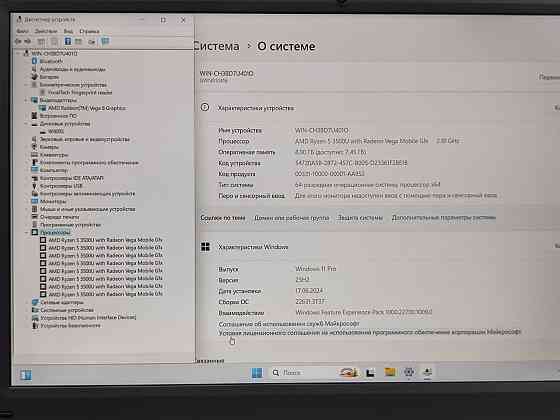
Task: Click the Характеристики Windows section header
Action: (x=253, y=247)
